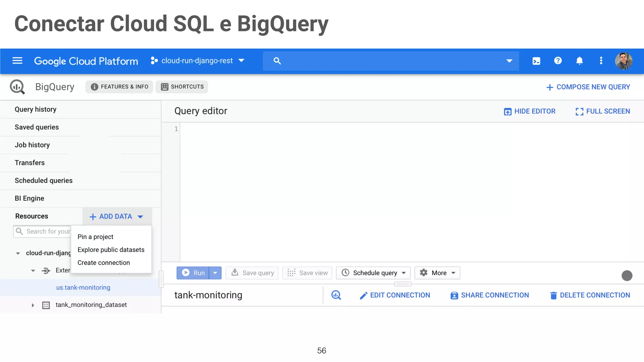
Task: Go to Saved queries
Action: point(80,127)
